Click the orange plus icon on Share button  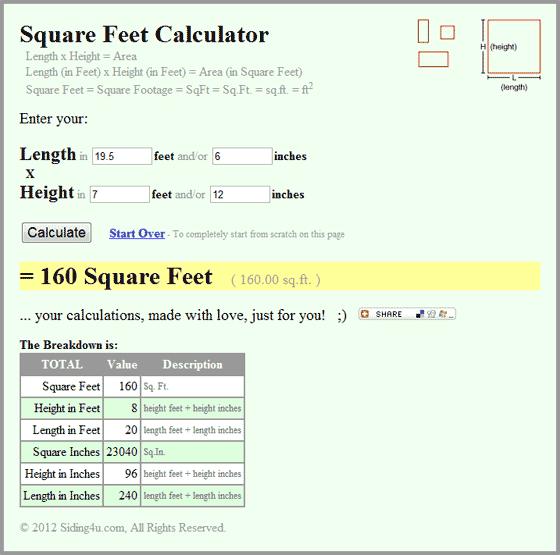pos(365,314)
